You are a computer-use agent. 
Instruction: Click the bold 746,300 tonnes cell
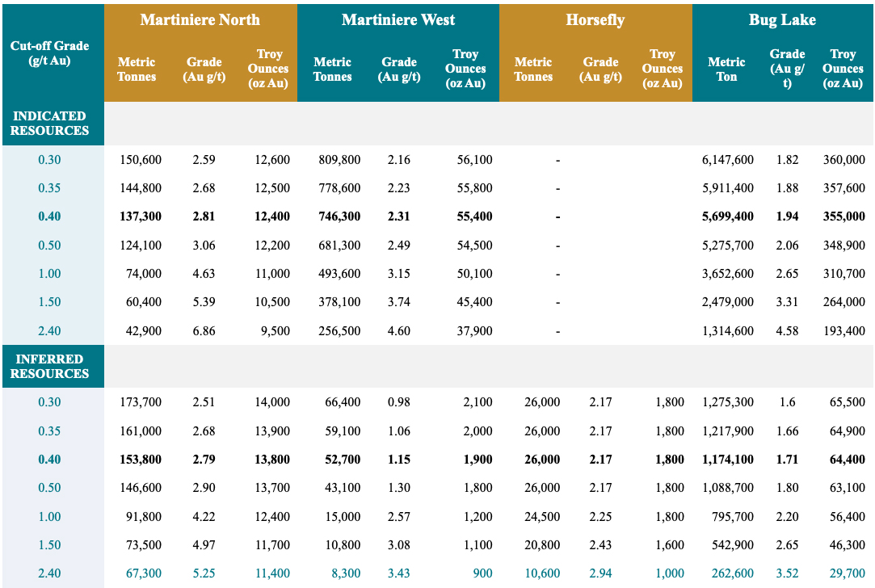pyautogui.click(x=339, y=216)
